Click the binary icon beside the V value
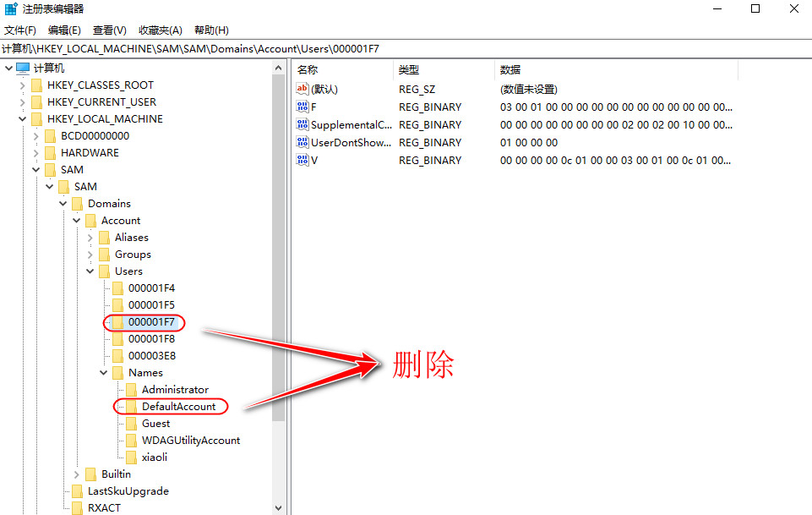 pos(302,160)
